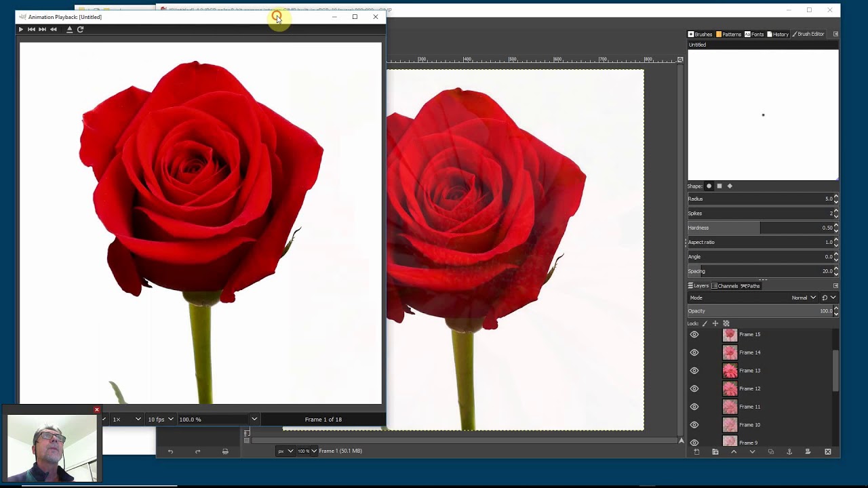Toggle the lock pixels brush icon
Image resolution: width=868 pixels, height=488 pixels.
pyautogui.click(x=705, y=324)
